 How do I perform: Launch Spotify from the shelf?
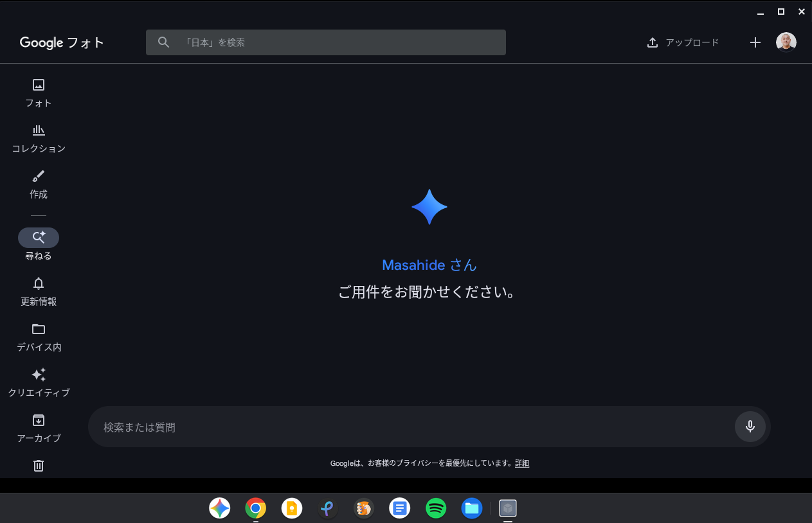[x=436, y=508]
